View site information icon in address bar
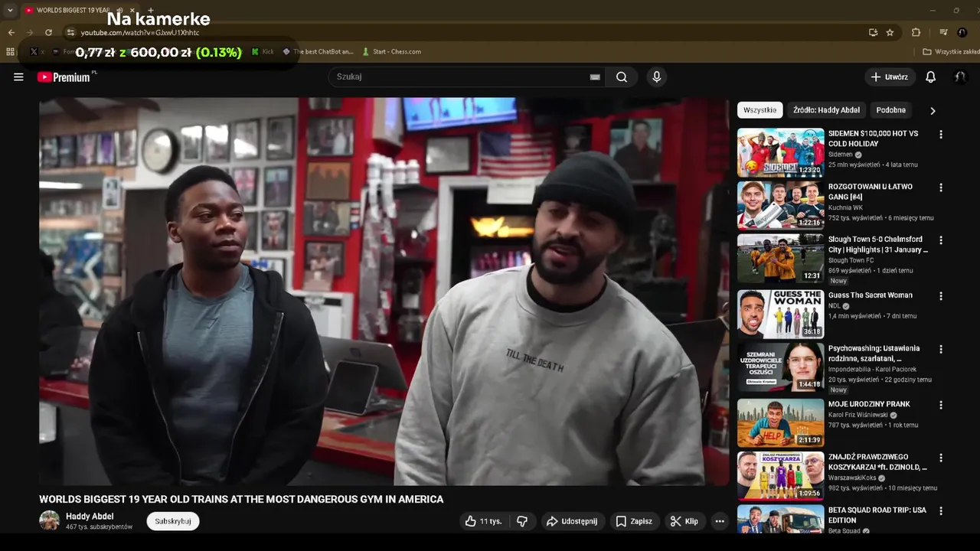This screenshot has width=980, height=551. (x=70, y=32)
